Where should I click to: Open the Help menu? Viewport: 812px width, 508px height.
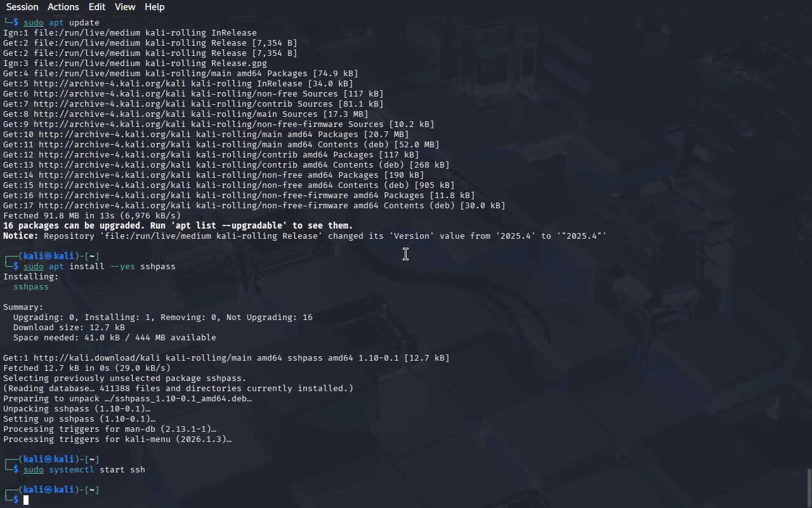155,7
